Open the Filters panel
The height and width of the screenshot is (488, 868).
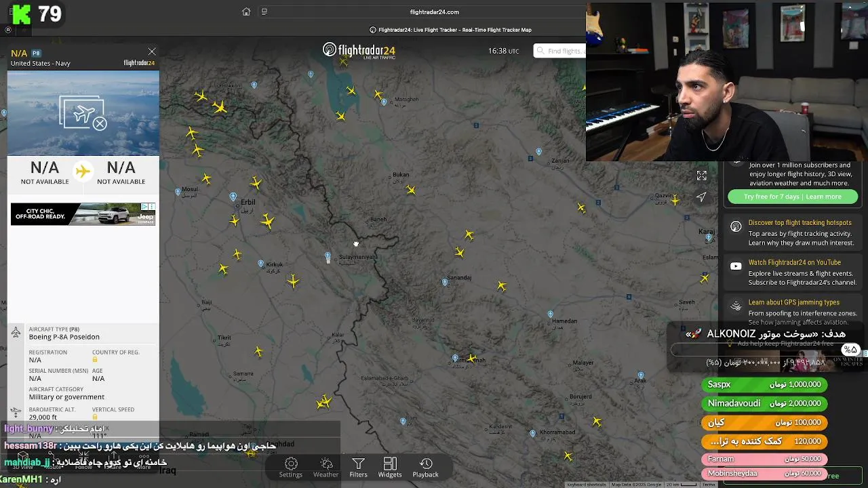click(x=358, y=467)
